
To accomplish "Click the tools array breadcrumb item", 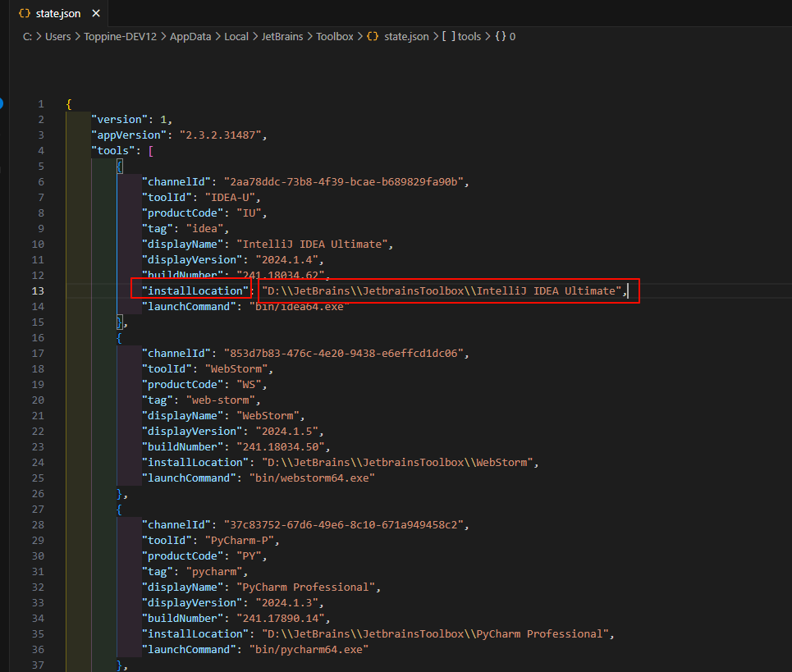I will tap(469, 37).
